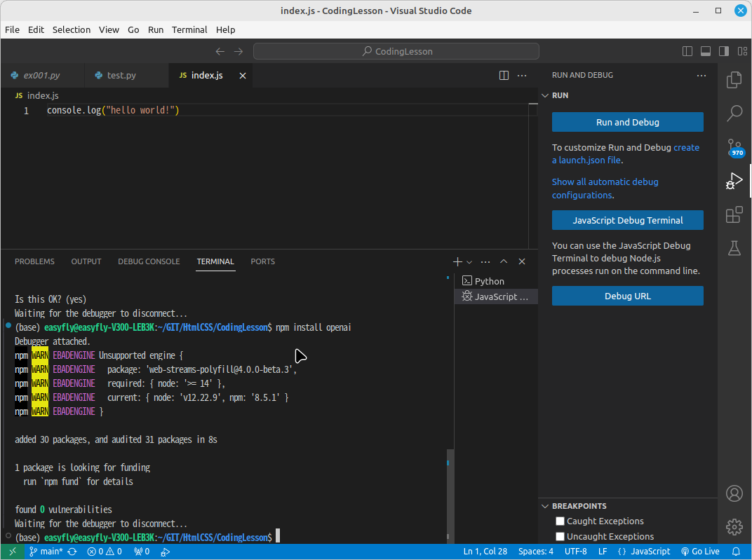Click index.js breadcrumb

click(37, 95)
